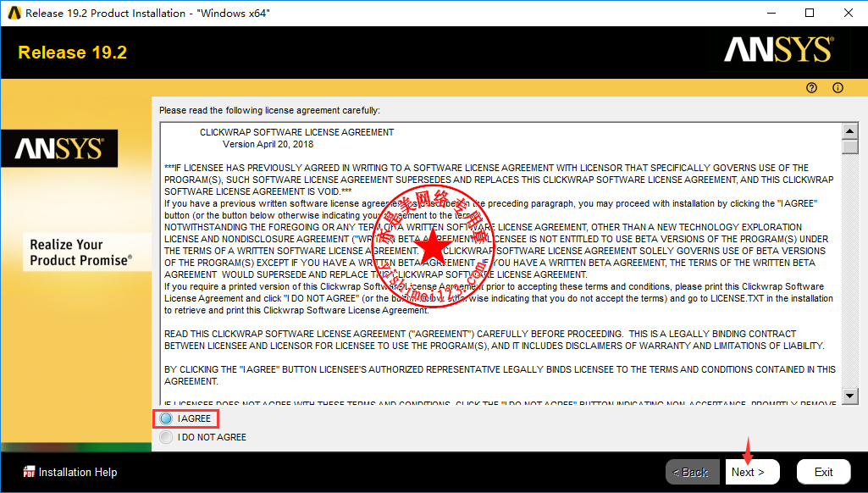
Task: Click 'CLICKWRAP SOFTWARE LICENSE AGREEMENT' heading
Action: pyautogui.click(x=296, y=132)
